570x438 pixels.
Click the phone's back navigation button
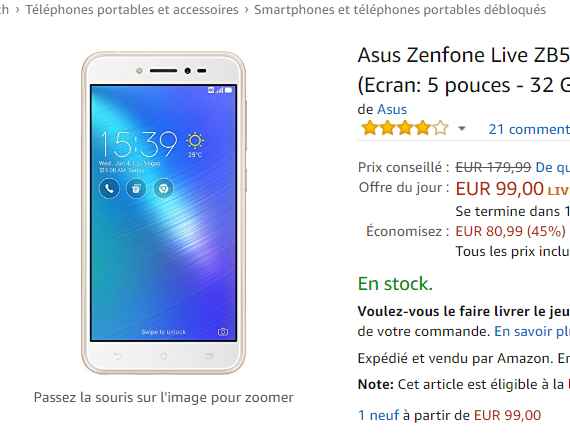coord(117,356)
